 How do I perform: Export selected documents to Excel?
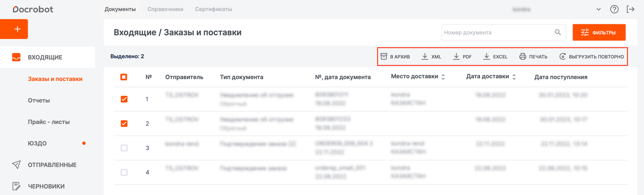(x=495, y=56)
